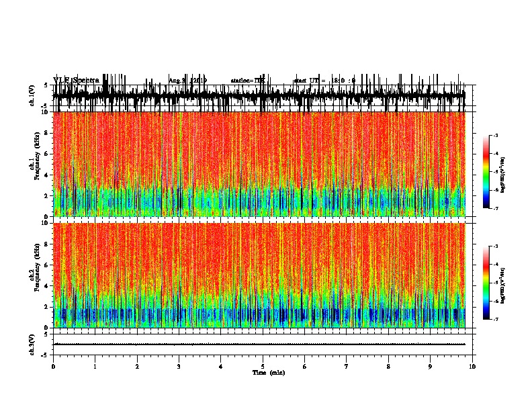Click time axis tick label 6
532x411 pixels.
(x=305, y=367)
